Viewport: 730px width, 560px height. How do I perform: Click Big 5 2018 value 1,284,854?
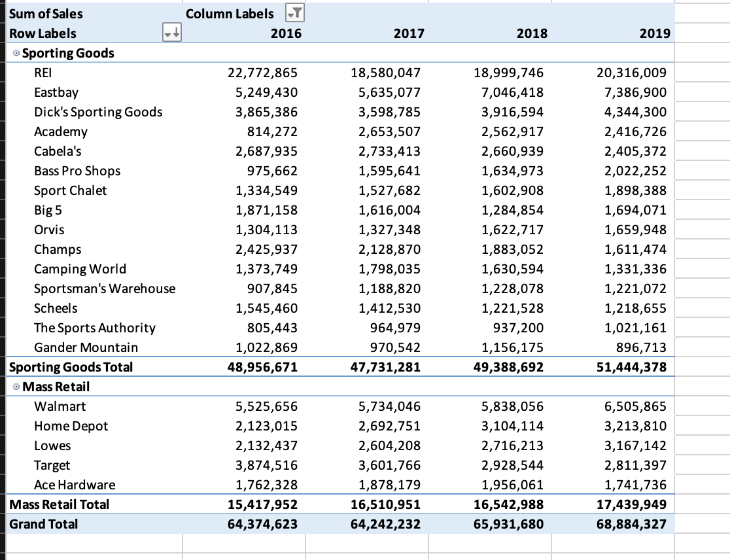[x=512, y=210]
